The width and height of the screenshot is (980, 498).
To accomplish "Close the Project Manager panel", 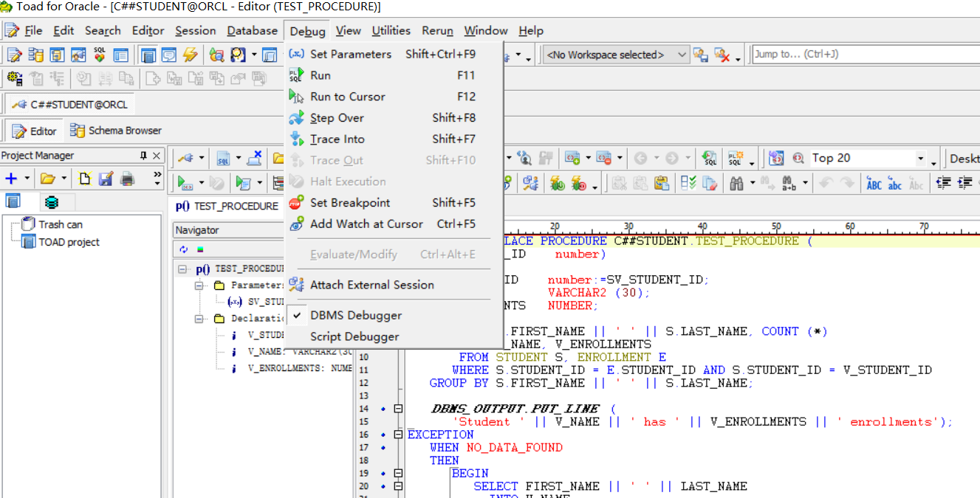I will (157, 156).
